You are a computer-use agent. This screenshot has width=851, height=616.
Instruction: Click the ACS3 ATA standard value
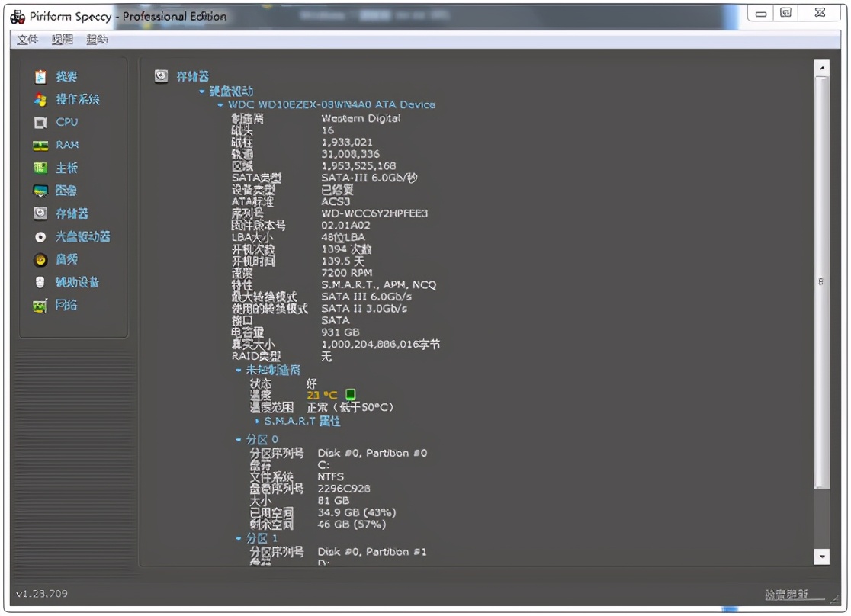[336, 202]
